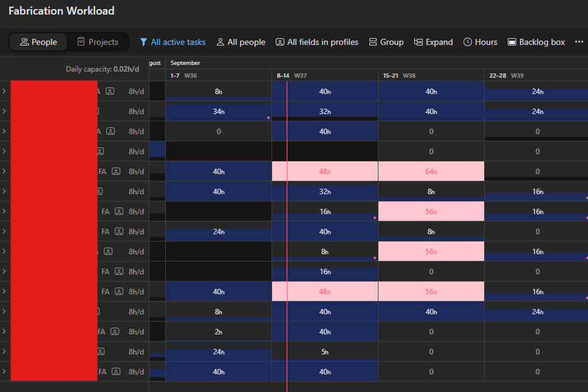
Task: Expand the last person row chevron
Action: (4, 371)
